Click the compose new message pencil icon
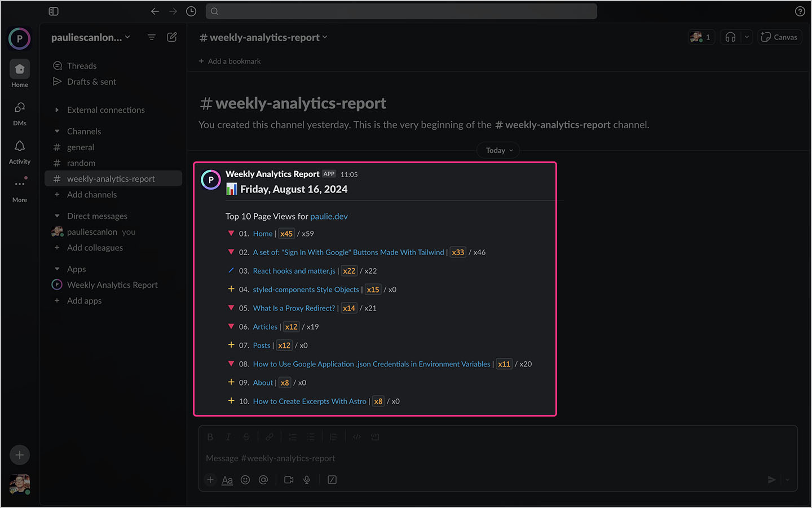812x508 pixels. [x=172, y=37]
